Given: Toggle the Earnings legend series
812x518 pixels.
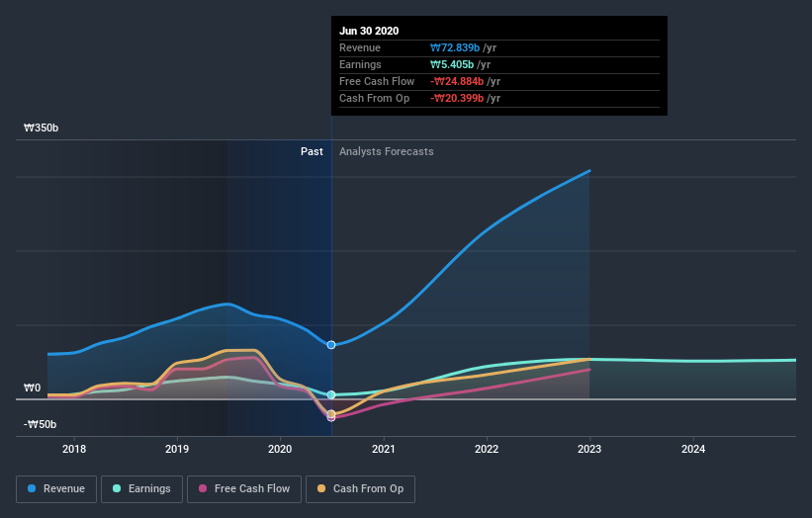Looking at the screenshot, I should 141,489.
